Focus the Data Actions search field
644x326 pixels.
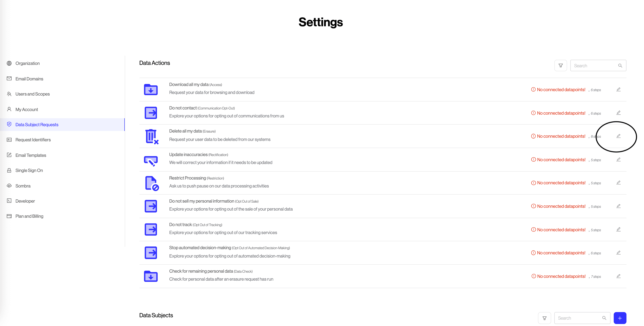pos(595,66)
